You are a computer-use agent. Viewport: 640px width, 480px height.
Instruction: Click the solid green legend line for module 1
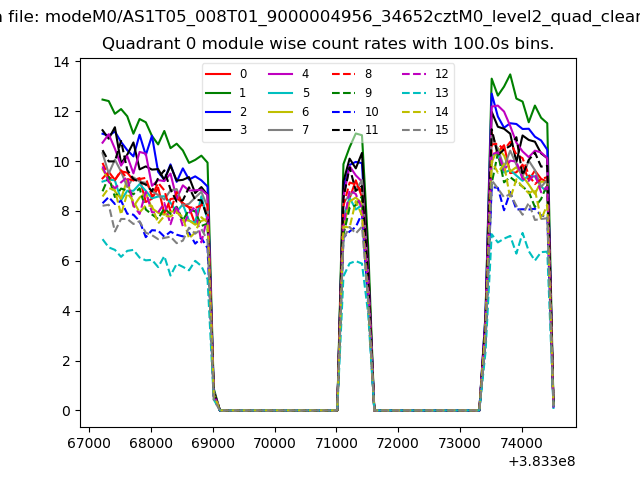217,93
